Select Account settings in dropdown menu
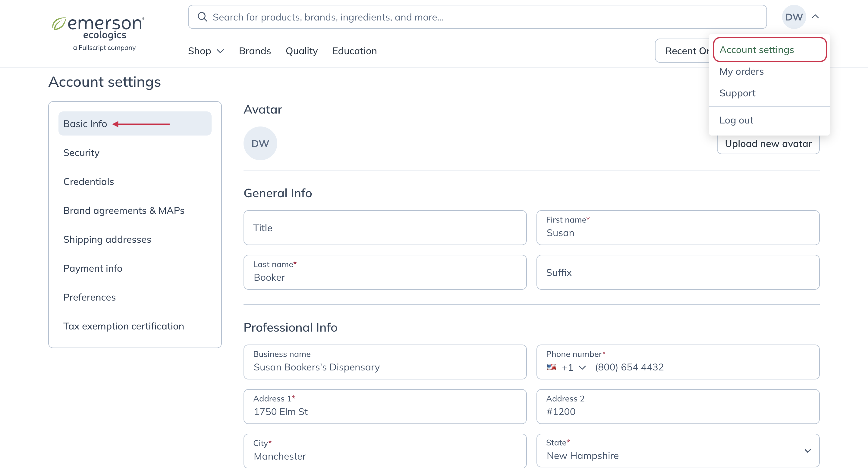Viewport: 868px width, 468px height. (770, 50)
